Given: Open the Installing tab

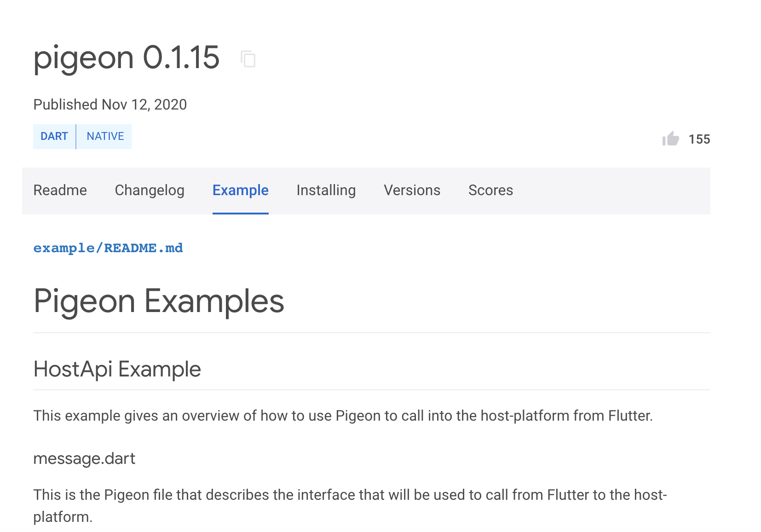Looking at the screenshot, I should [326, 191].
